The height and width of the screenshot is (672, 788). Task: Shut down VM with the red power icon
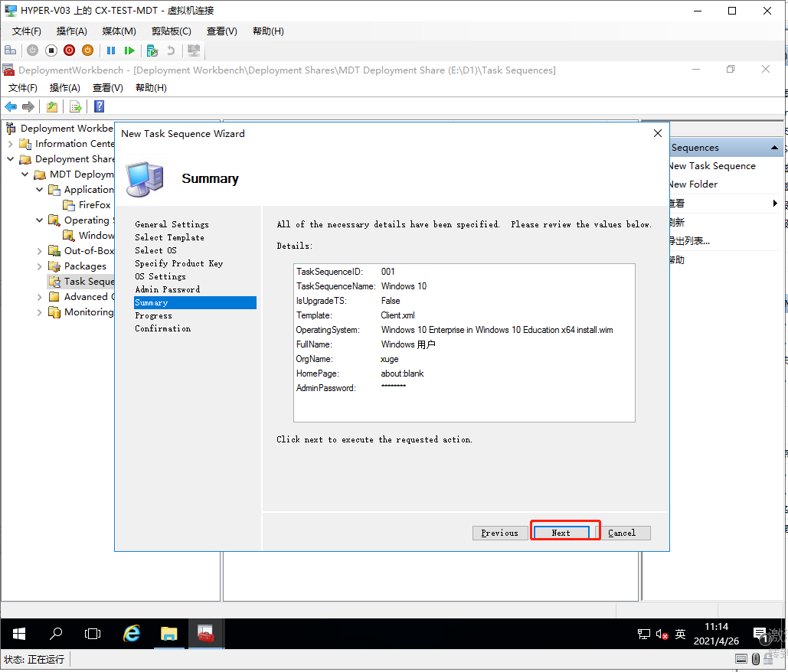click(x=70, y=51)
